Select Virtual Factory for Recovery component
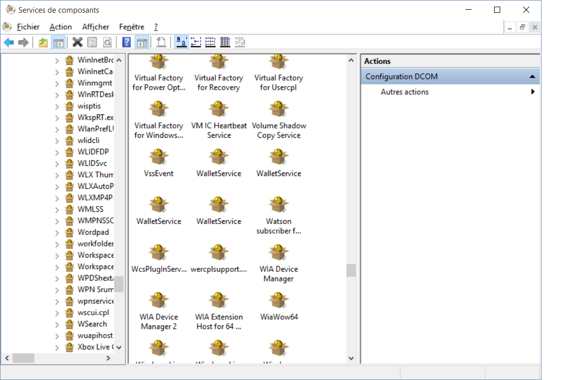Image resolution: width=588 pixels, height=380 pixels. (218, 73)
